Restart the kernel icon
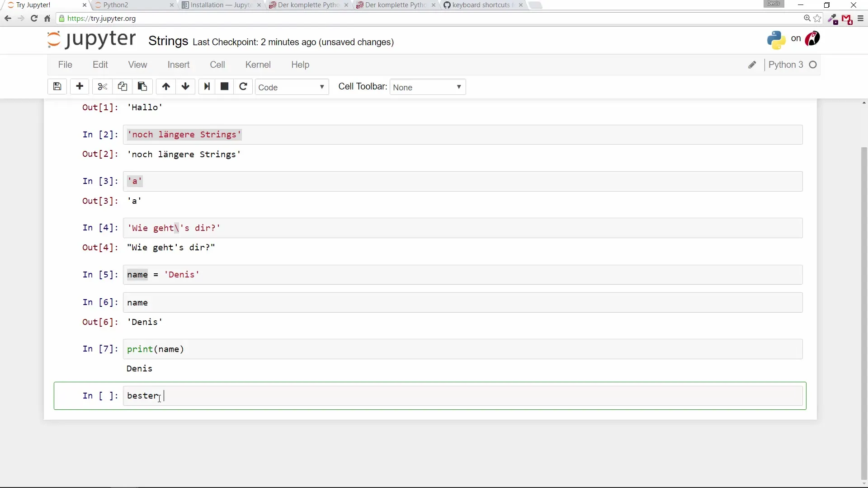The width and height of the screenshot is (868, 488). [243, 86]
